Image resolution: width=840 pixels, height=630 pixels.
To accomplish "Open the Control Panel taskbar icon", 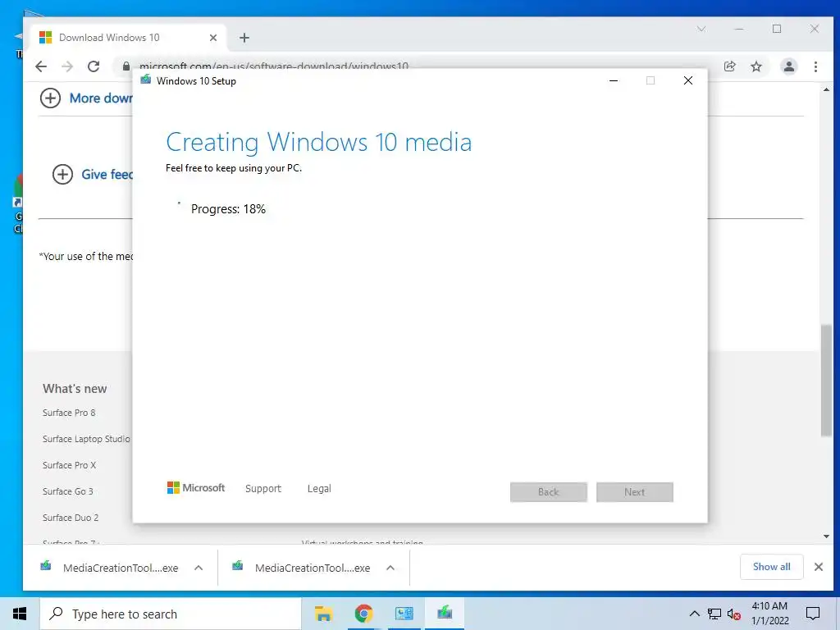I will click(x=404, y=614).
